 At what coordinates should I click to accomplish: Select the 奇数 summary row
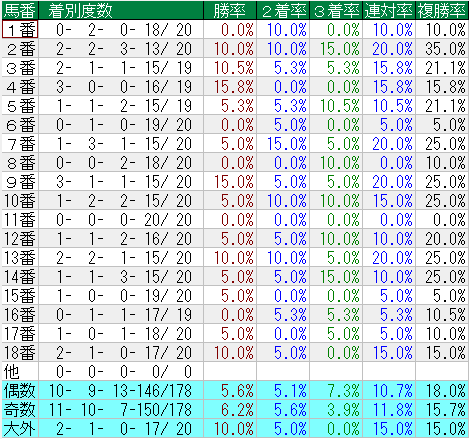235,409
